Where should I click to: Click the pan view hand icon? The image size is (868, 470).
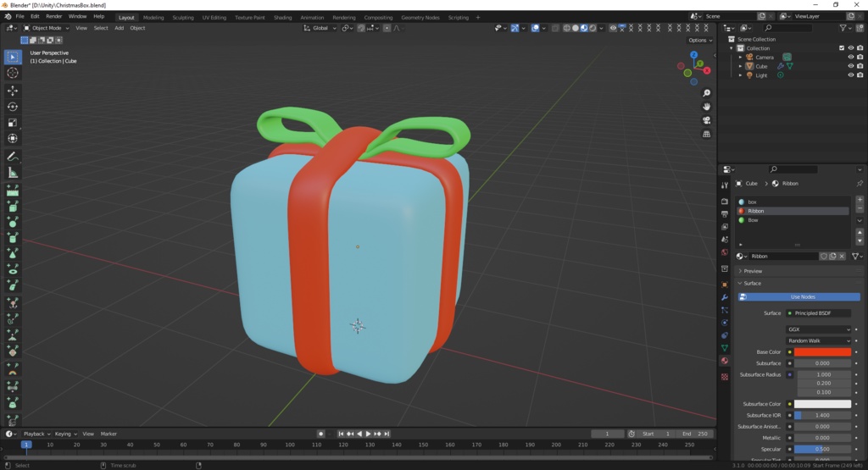click(x=706, y=107)
